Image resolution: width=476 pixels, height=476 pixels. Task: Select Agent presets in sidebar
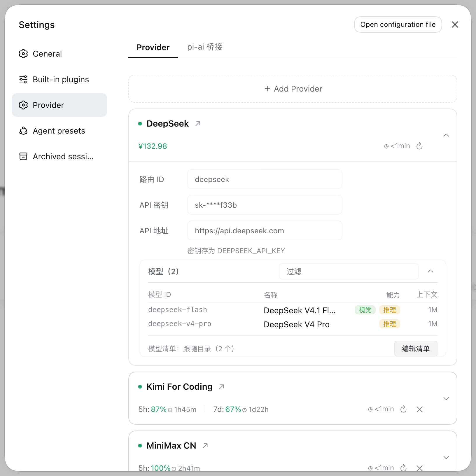tap(60, 131)
